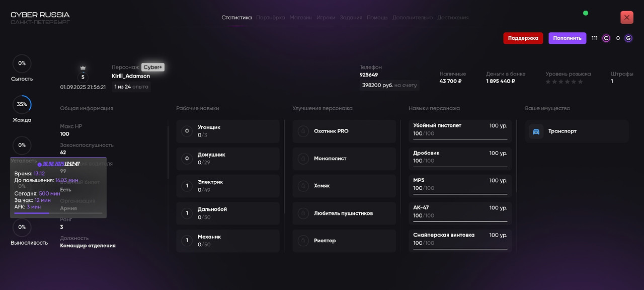
Task: Click the crown icon above level 5
Action: coord(83,67)
